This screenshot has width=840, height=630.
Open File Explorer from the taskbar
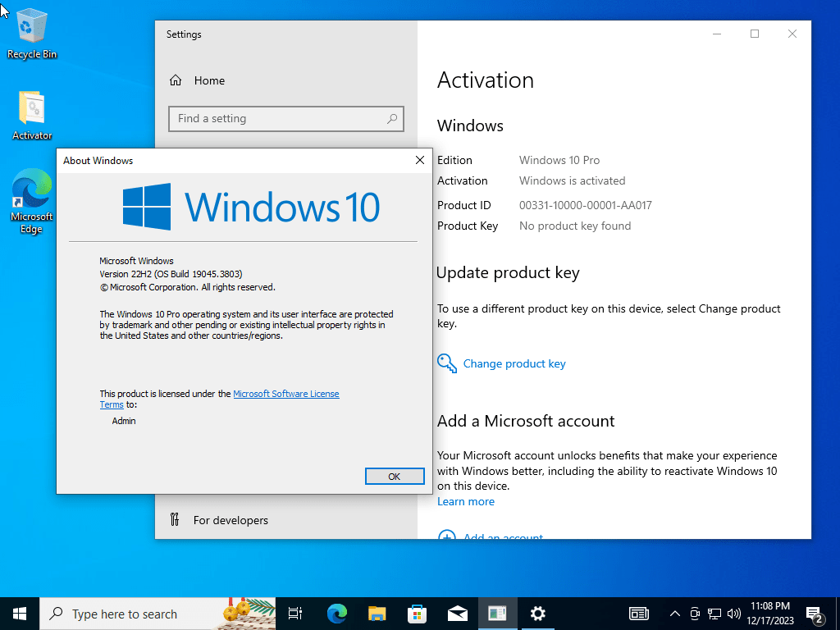[377, 614]
